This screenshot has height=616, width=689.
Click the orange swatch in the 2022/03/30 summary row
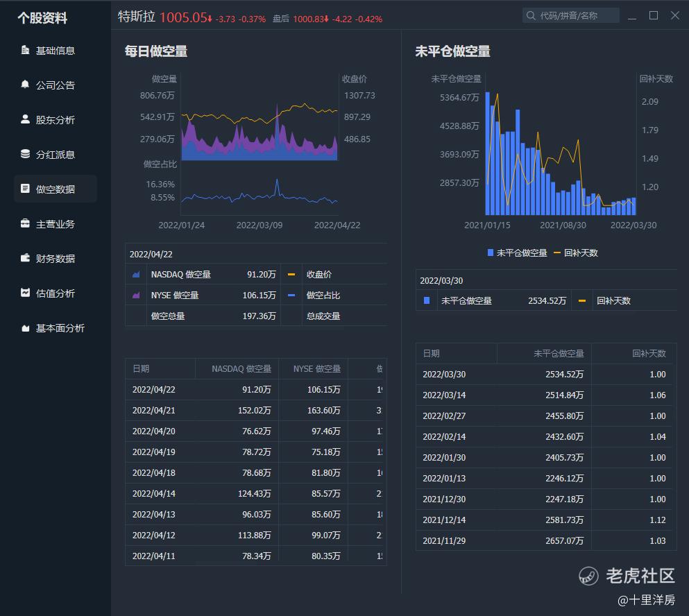tap(581, 301)
